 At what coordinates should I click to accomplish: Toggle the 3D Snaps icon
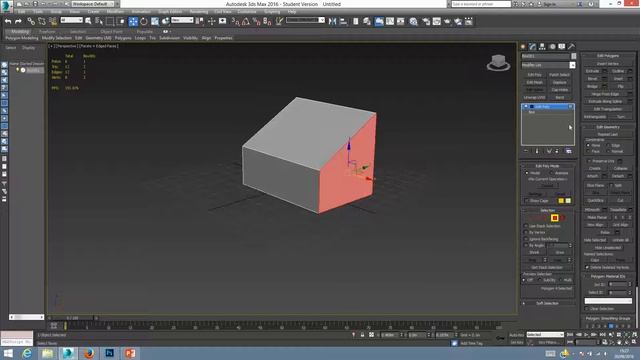click(235, 21)
